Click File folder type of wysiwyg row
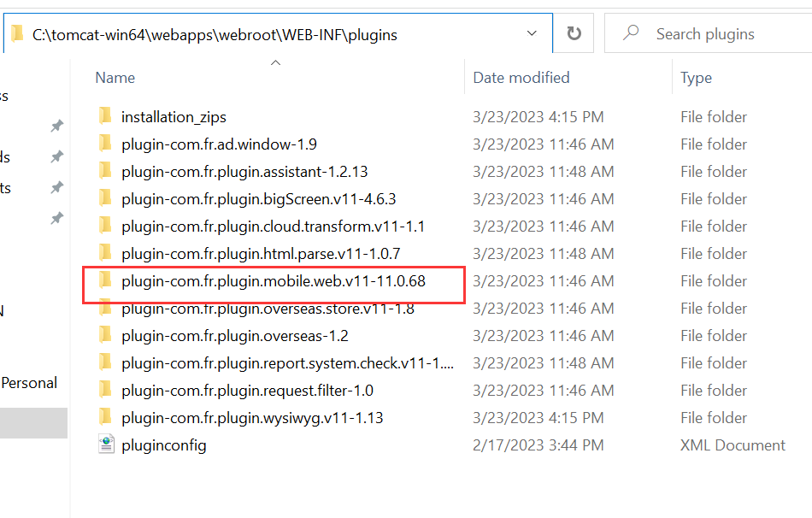 pyautogui.click(x=714, y=418)
